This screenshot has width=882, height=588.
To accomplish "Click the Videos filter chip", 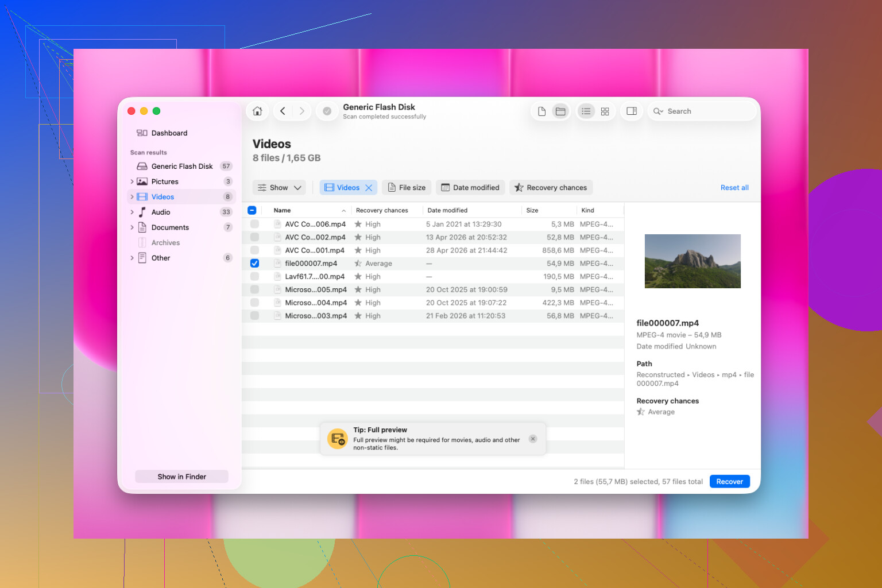I will [348, 188].
